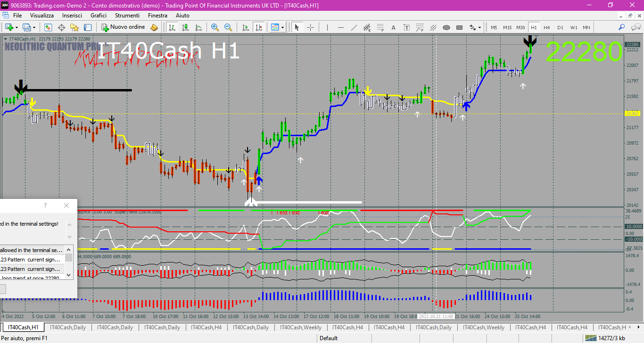Switch to W1 timeframe
644x343 pixels.
point(573,27)
